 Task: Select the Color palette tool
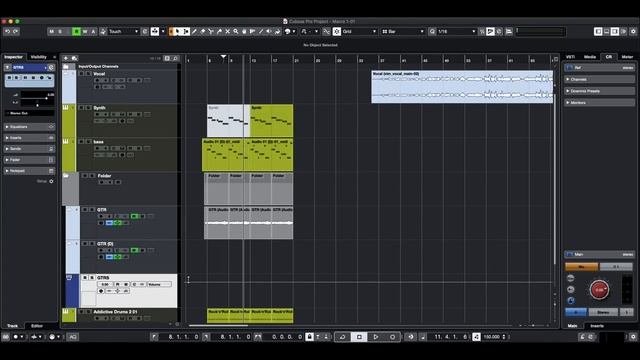coord(278,31)
